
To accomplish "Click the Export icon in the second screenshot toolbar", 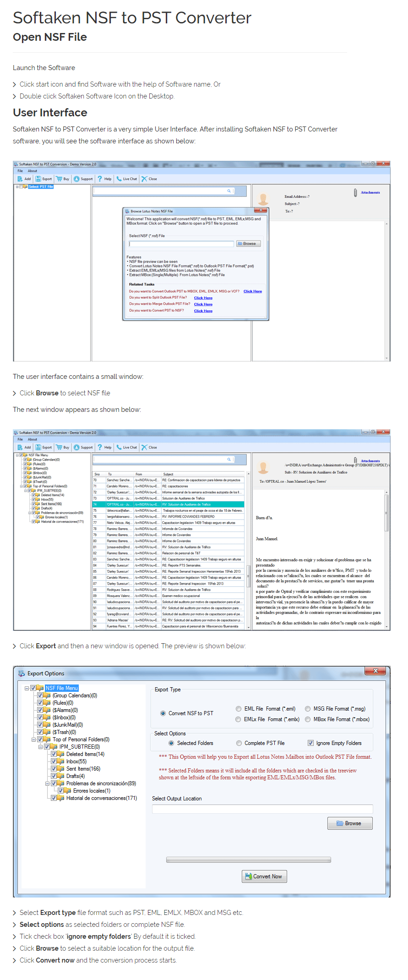I will coord(38,447).
